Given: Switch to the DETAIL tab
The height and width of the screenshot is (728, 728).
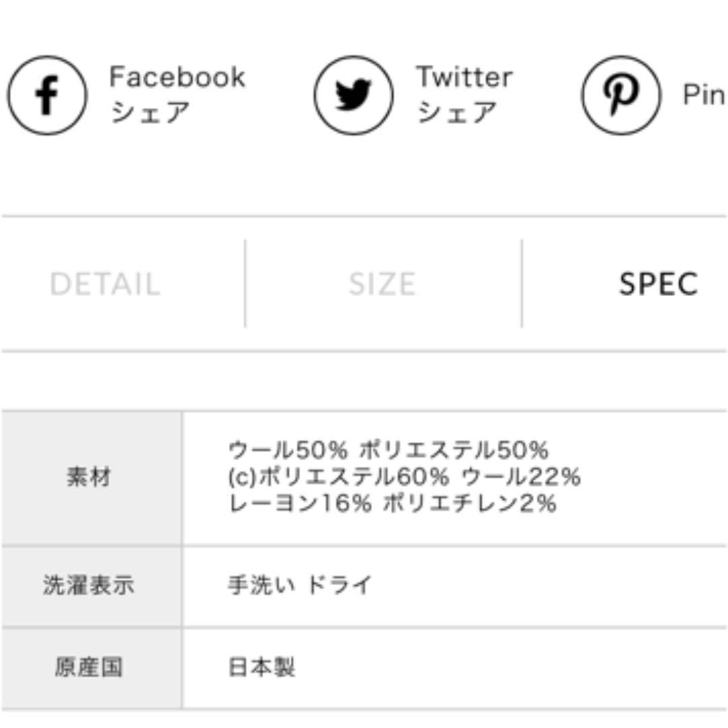Looking at the screenshot, I should point(105,284).
